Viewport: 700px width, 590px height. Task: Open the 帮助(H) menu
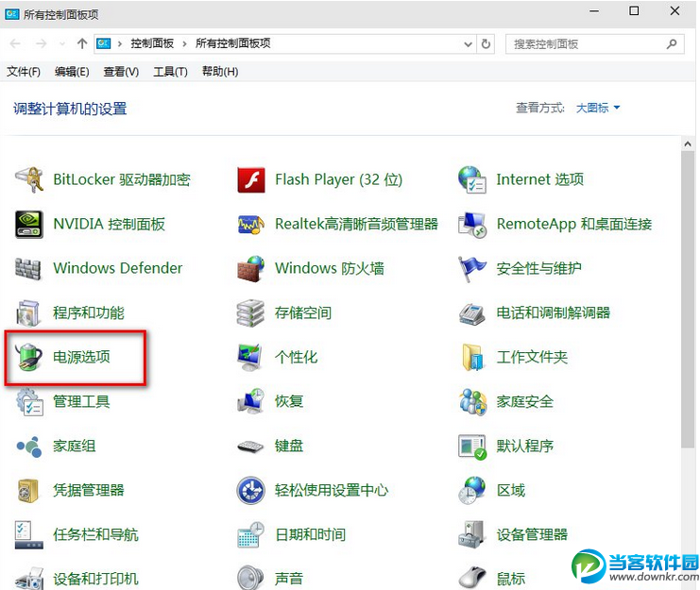click(x=220, y=72)
